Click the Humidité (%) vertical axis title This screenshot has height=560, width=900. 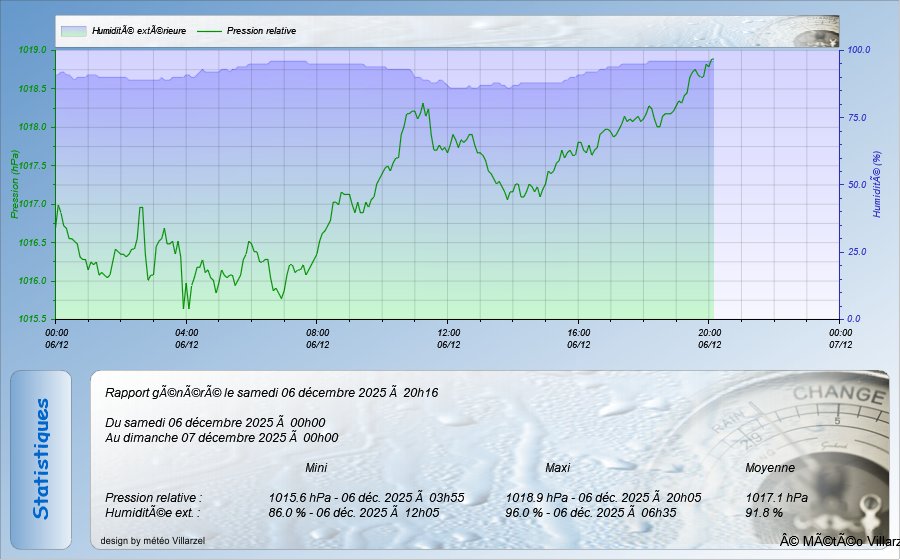[x=876, y=184]
